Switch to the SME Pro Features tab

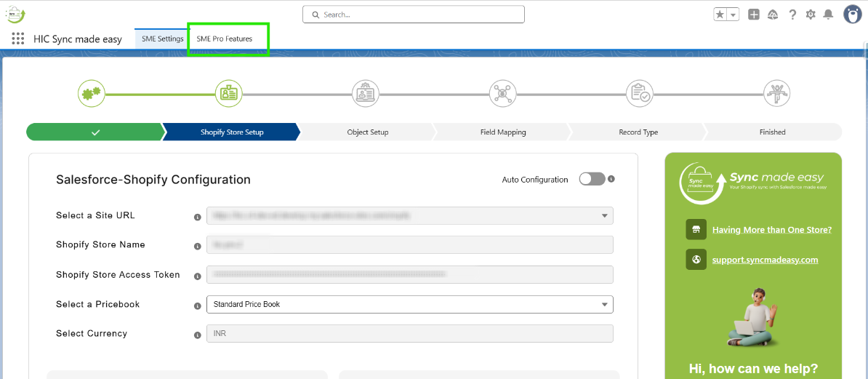point(224,39)
